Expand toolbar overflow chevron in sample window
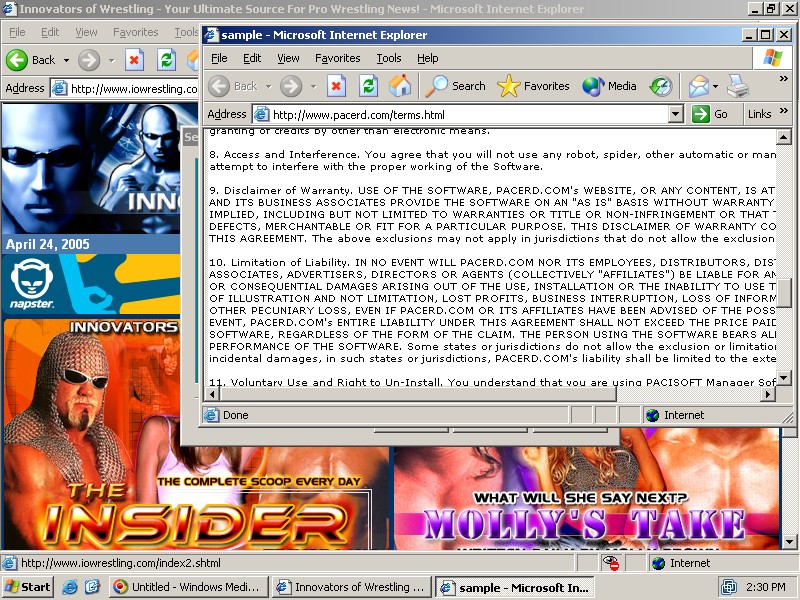The width and height of the screenshot is (800, 600). click(x=784, y=79)
